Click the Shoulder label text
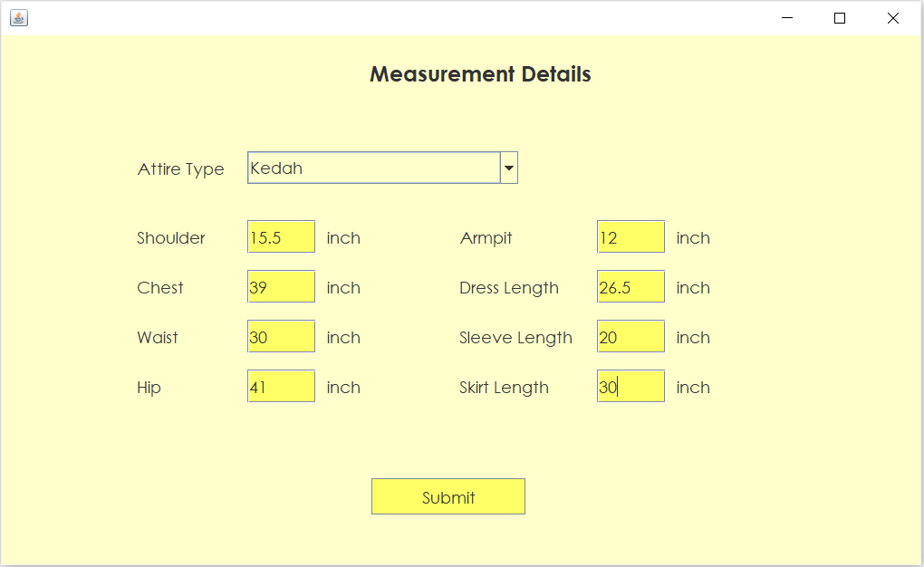 click(x=170, y=237)
